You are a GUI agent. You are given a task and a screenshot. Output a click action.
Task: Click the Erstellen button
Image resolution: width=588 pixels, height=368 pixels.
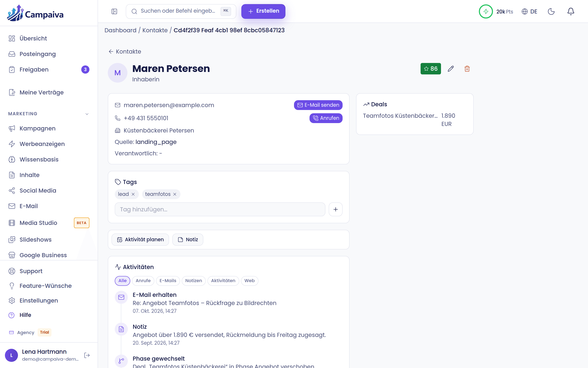point(263,11)
